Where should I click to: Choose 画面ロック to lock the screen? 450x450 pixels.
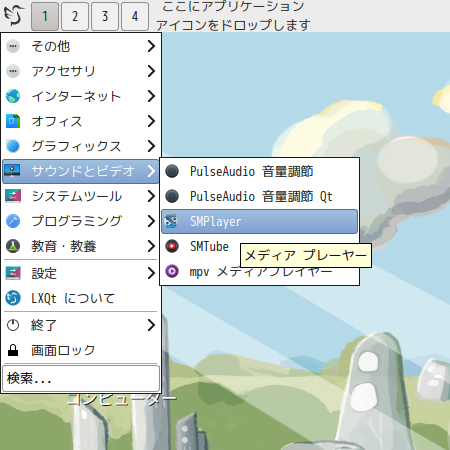[x=81, y=350]
